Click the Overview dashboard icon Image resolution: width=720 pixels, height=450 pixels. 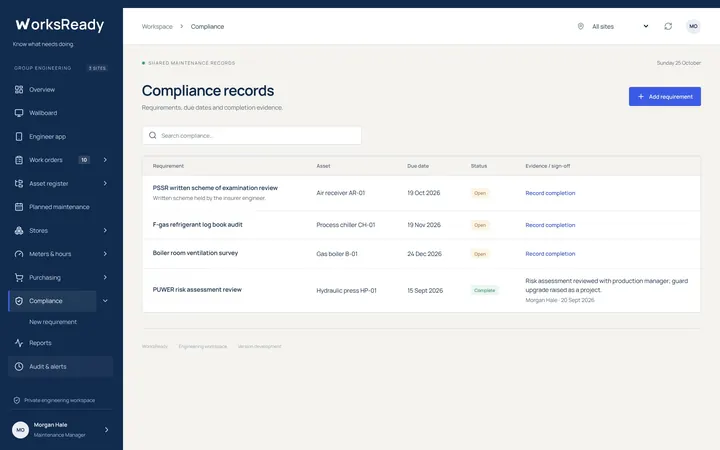coord(19,90)
